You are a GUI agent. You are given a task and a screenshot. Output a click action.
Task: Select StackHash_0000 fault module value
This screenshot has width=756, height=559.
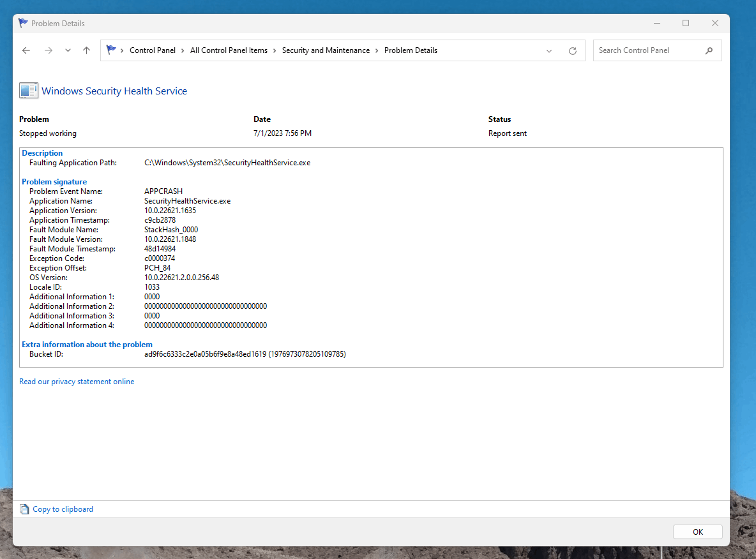click(171, 229)
